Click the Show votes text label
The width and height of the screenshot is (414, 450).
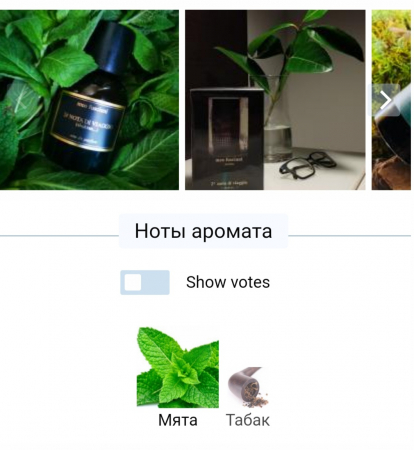click(228, 282)
